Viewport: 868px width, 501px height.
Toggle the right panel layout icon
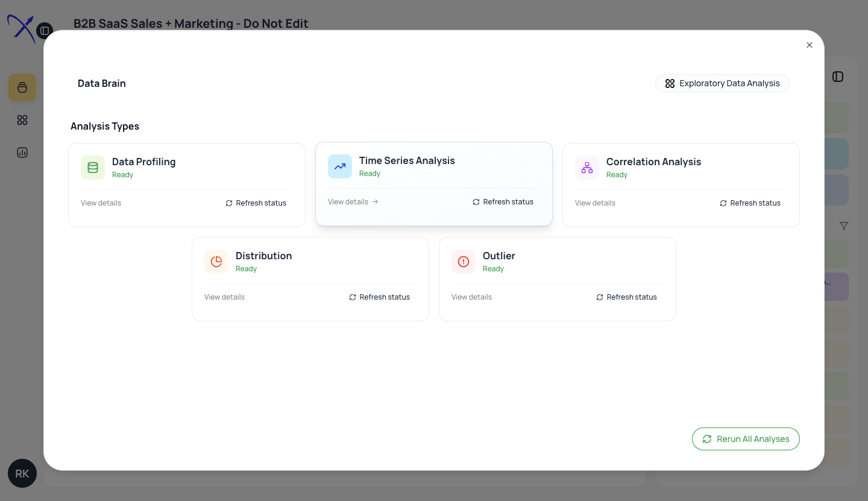pyautogui.click(x=838, y=77)
